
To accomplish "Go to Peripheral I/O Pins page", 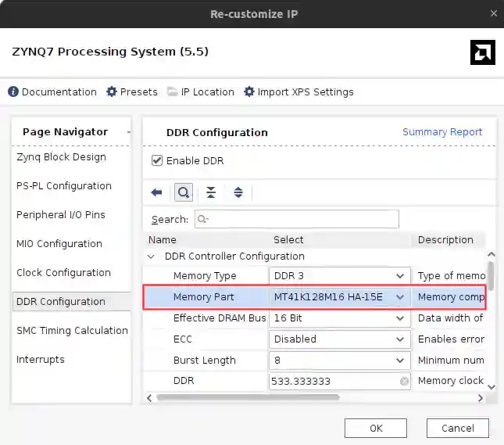I will pos(61,214).
